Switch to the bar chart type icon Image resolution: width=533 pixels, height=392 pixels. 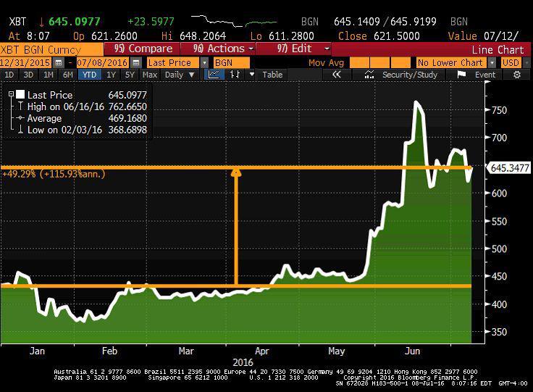point(233,75)
